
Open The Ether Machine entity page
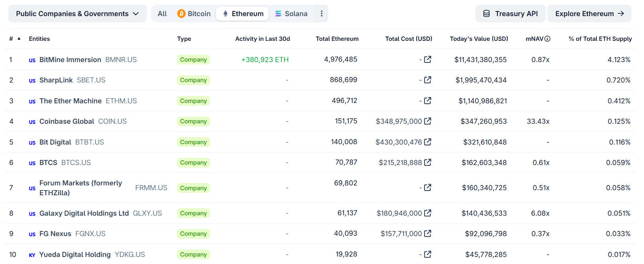point(71,101)
